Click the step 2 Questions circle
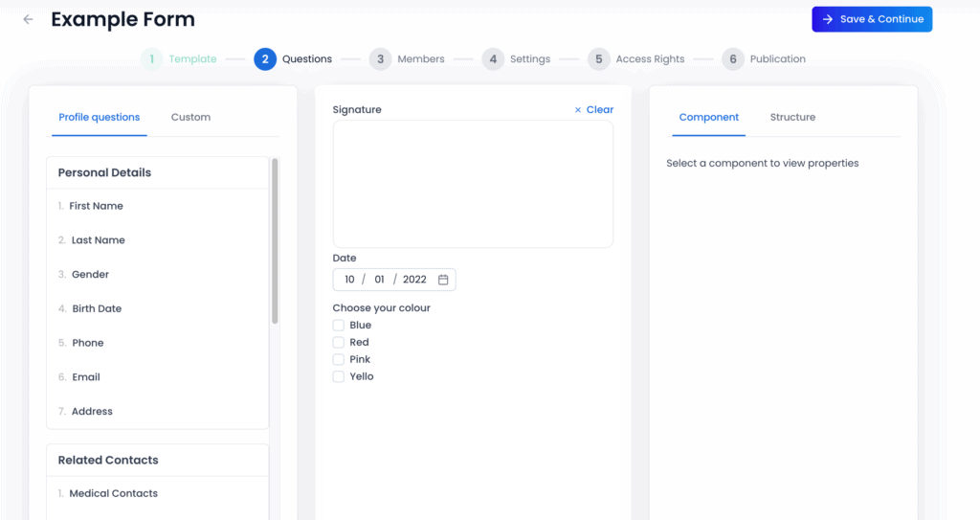Viewport: 980px width, 520px height. coord(264,59)
